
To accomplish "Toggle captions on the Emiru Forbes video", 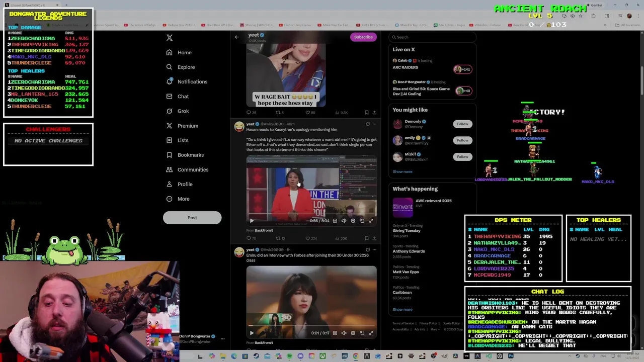I will pos(335,333).
